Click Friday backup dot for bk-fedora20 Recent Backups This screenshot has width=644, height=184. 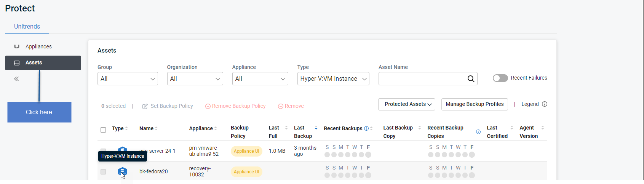click(x=368, y=175)
